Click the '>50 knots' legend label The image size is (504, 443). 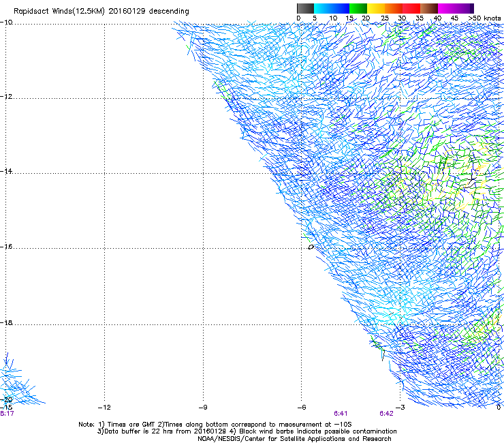pyautogui.click(x=484, y=18)
